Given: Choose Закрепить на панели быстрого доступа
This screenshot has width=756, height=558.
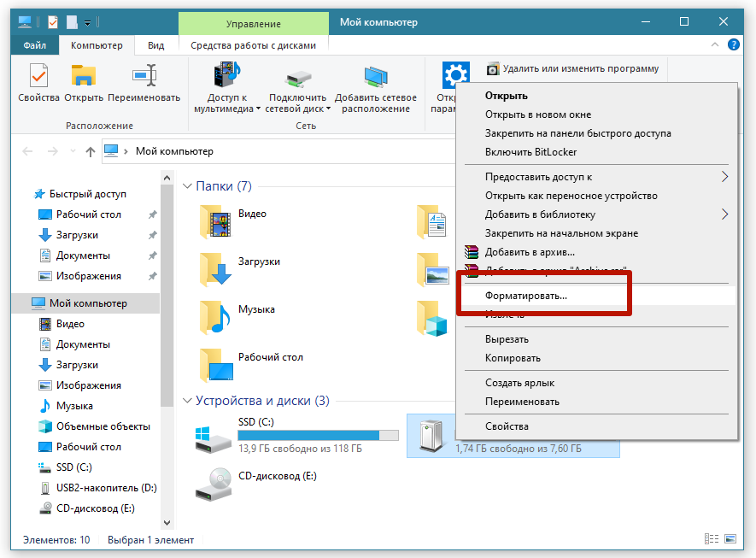Looking at the screenshot, I should point(597,133).
